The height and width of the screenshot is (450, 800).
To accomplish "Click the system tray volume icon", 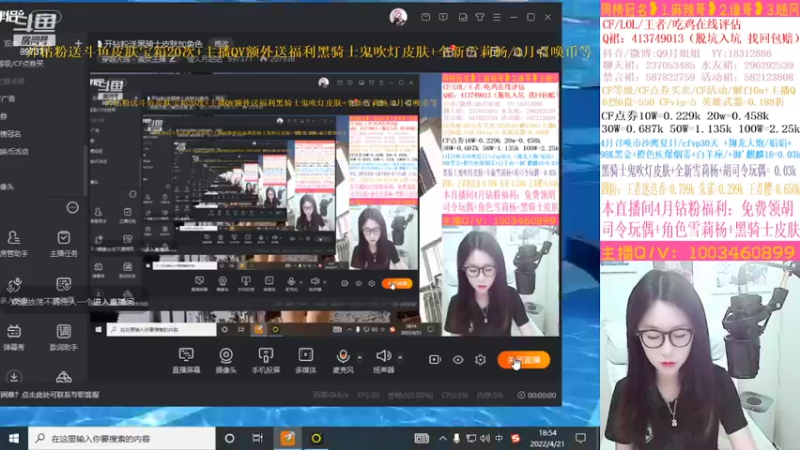I will click(484, 438).
